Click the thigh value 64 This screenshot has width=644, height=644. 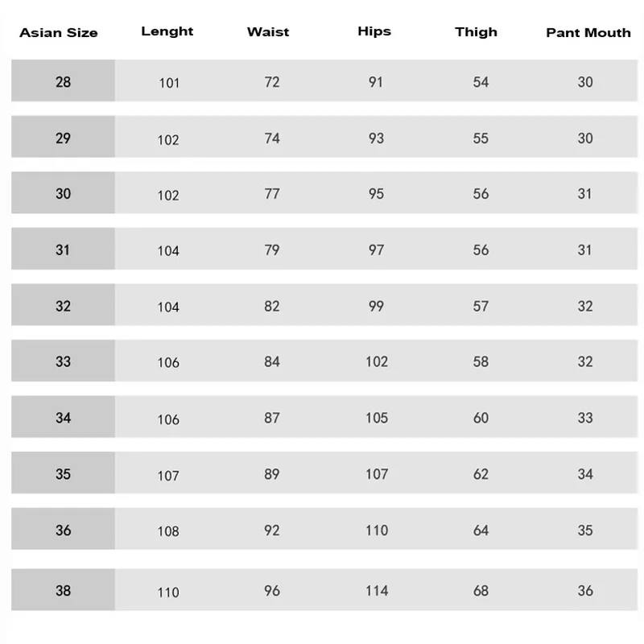[x=481, y=530]
